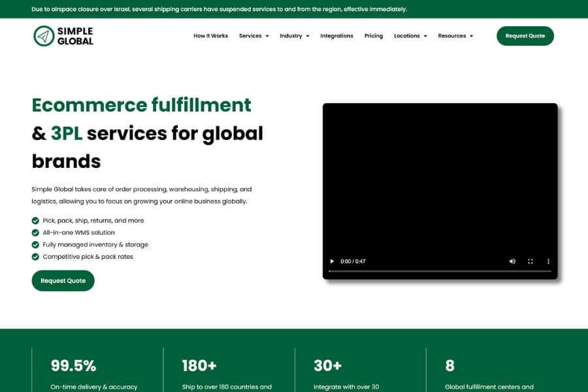588x392 pixels.
Task: Click 'Fully managed inventory & storage' text
Action: 95,244
